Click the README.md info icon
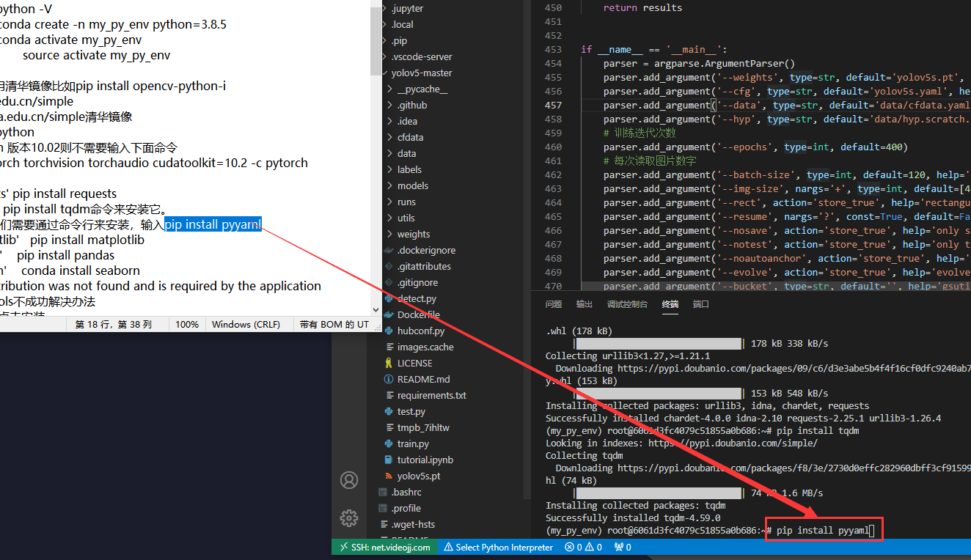971x560 pixels. [x=389, y=379]
